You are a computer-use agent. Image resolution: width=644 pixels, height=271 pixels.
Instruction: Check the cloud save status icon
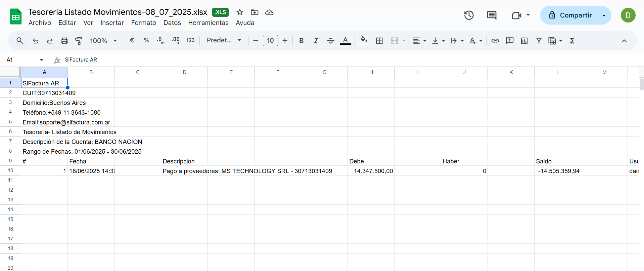269,12
